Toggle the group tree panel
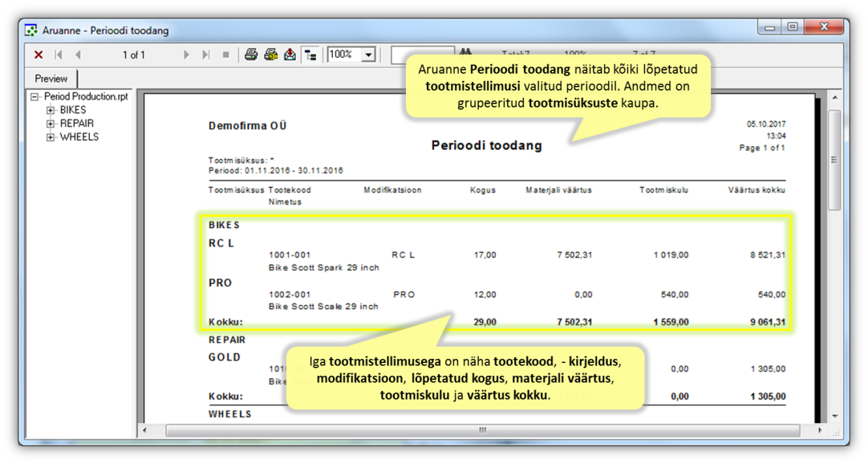This screenshot has width=868, height=464. [x=310, y=55]
